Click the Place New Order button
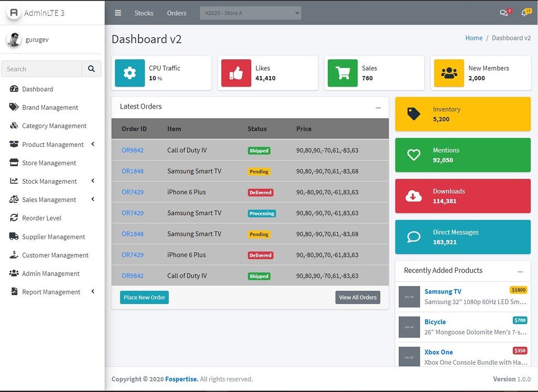This screenshot has width=538, height=392. pyautogui.click(x=144, y=298)
